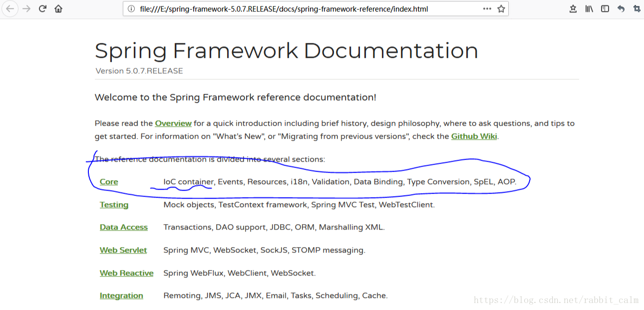Click the Version 5.0.7.RELEASE text
The height and width of the screenshot is (310, 644).
click(x=139, y=71)
